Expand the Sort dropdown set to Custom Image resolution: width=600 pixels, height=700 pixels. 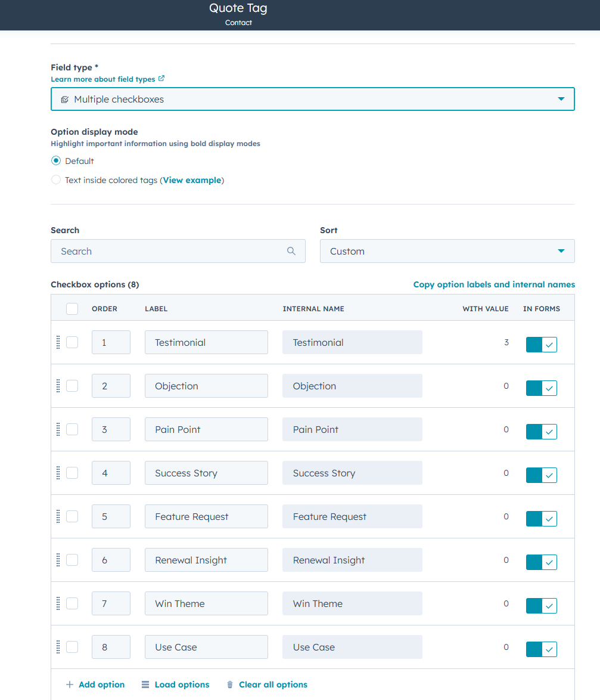(447, 251)
